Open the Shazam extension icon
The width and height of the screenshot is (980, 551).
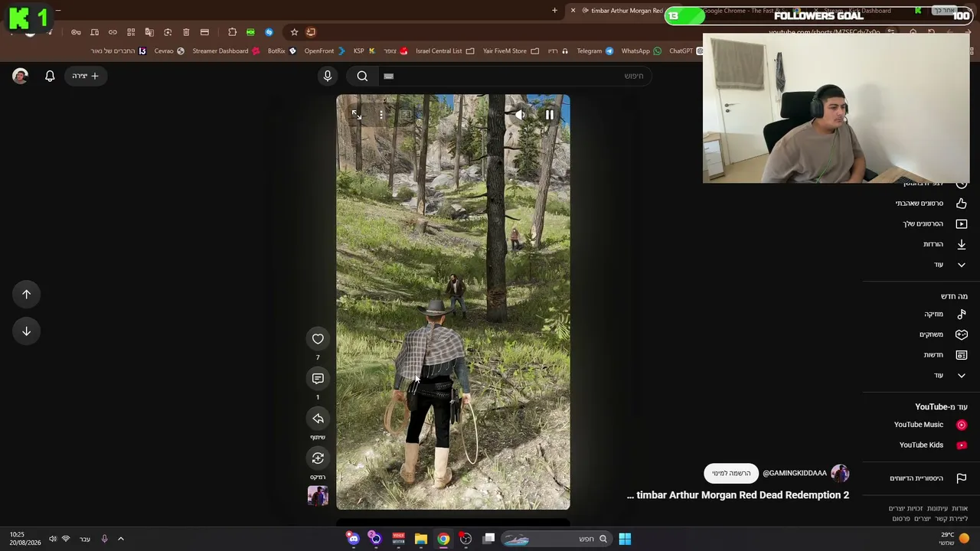[269, 32]
